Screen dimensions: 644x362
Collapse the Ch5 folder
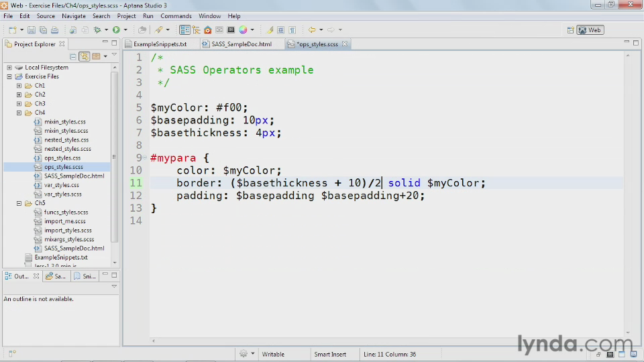click(19, 203)
